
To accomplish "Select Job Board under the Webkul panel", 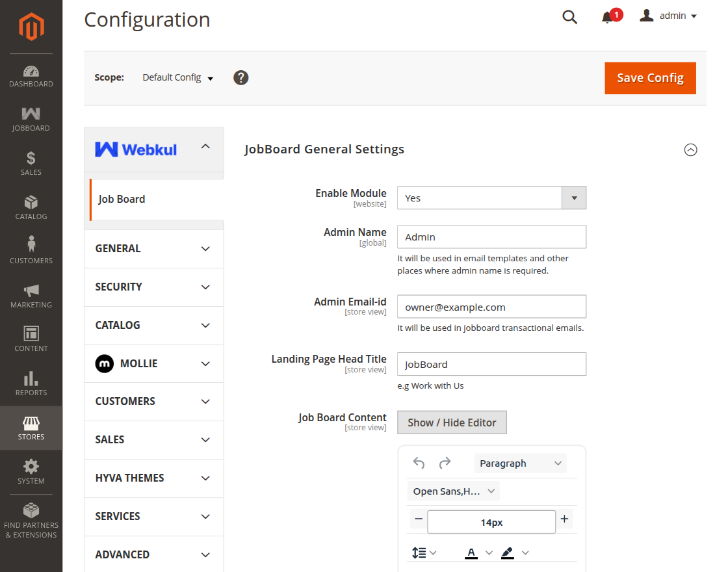I will coord(122,199).
